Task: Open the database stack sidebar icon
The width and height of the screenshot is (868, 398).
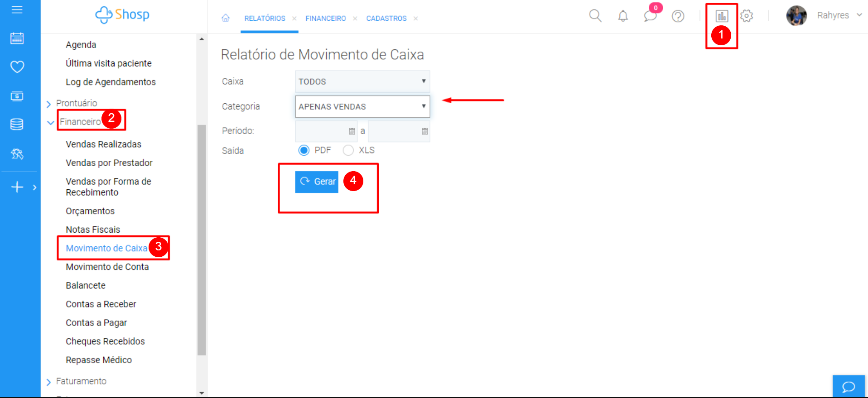Action: click(17, 125)
